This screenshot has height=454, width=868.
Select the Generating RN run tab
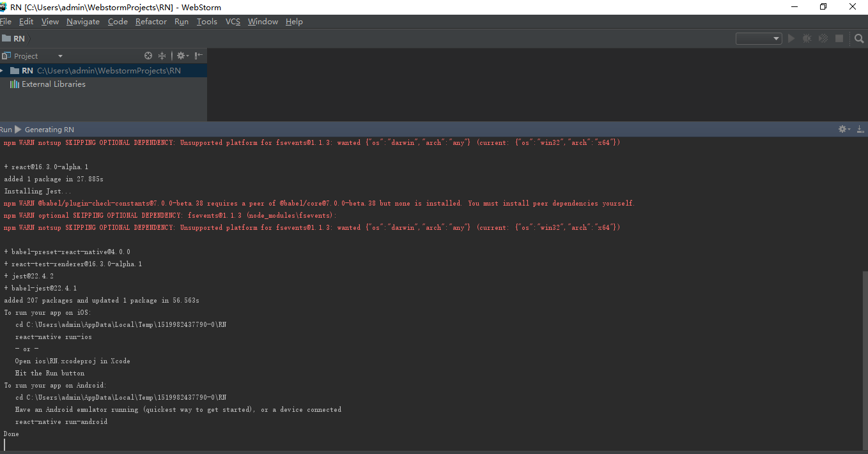pos(49,130)
